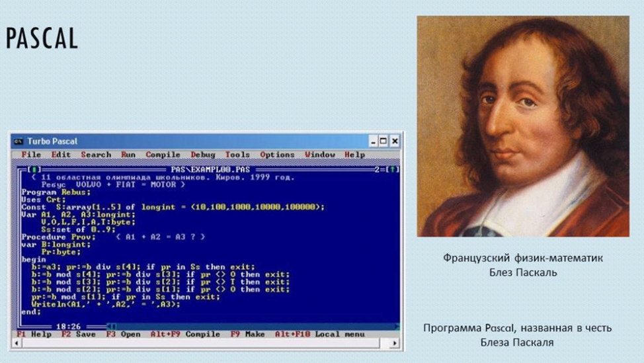Click F9 Make in the status line

(248, 335)
